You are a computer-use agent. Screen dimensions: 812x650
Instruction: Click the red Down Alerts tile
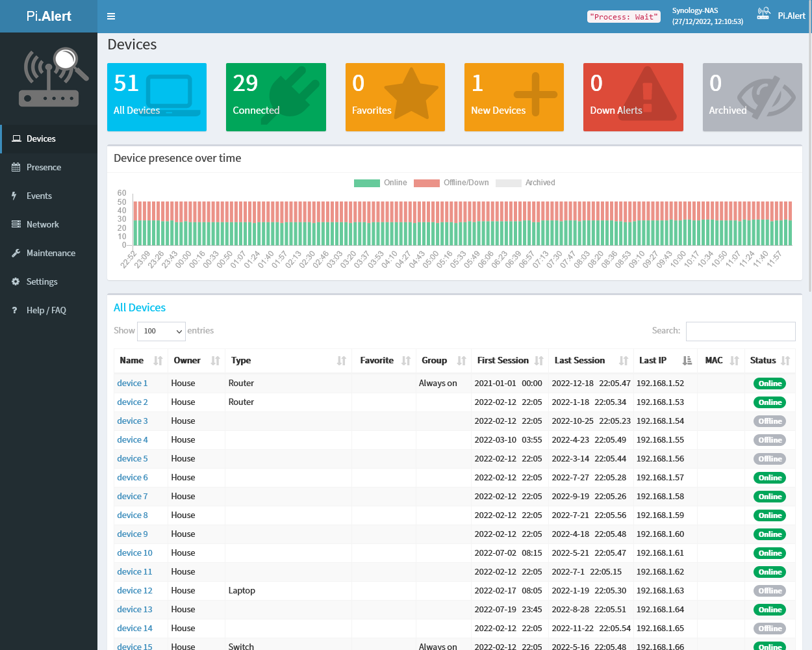coord(633,97)
